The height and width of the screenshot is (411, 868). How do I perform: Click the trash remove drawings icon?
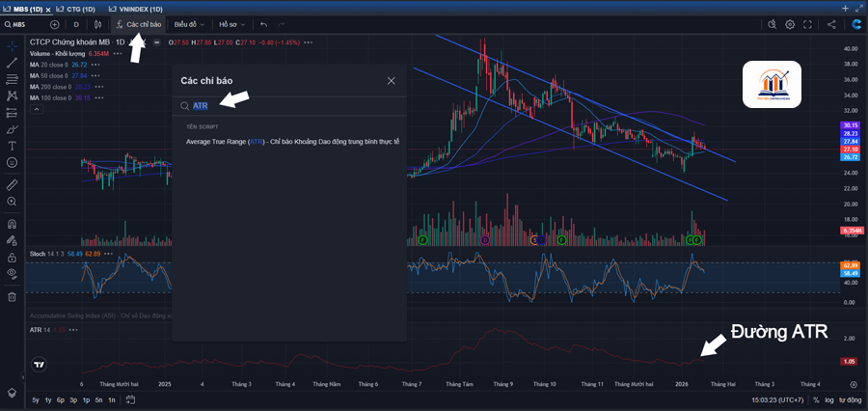point(12,297)
